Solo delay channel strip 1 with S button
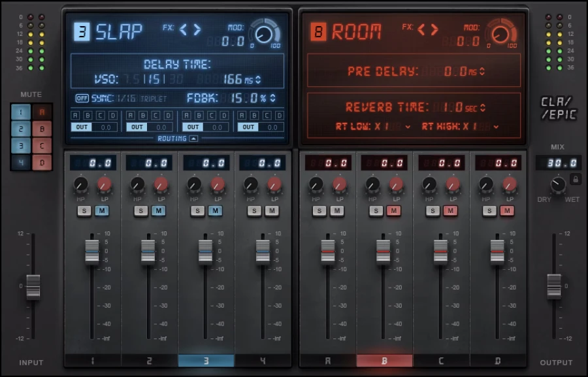 (84, 211)
